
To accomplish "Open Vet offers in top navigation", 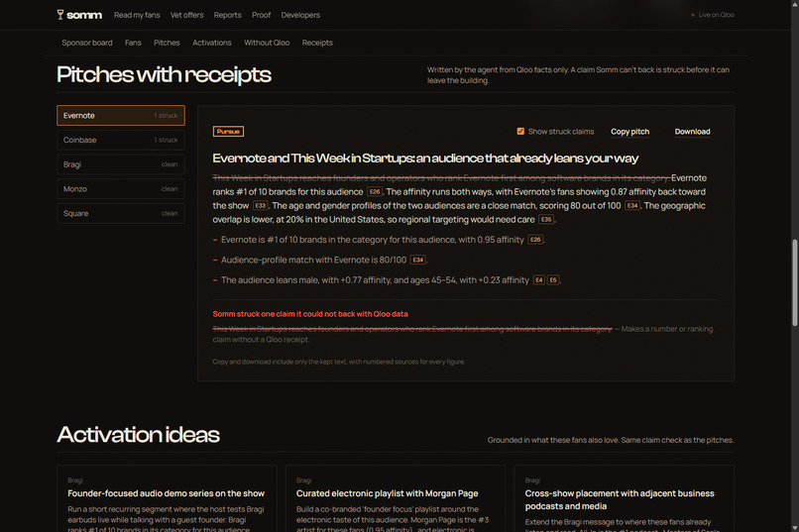I will click(186, 15).
